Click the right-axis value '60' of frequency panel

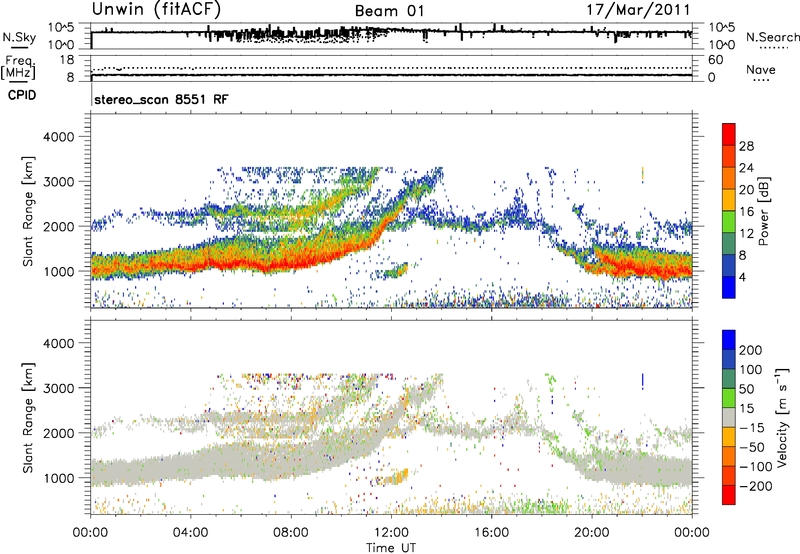[x=715, y=60]
